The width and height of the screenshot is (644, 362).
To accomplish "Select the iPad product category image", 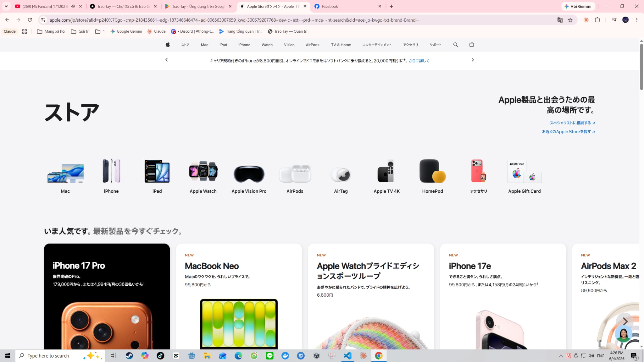I will 157,171.
